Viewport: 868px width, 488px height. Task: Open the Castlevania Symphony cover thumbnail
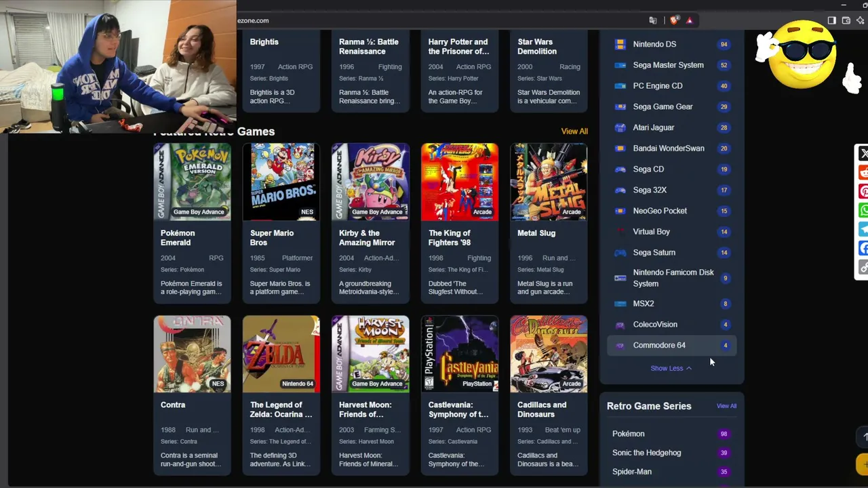click(460, 354)
